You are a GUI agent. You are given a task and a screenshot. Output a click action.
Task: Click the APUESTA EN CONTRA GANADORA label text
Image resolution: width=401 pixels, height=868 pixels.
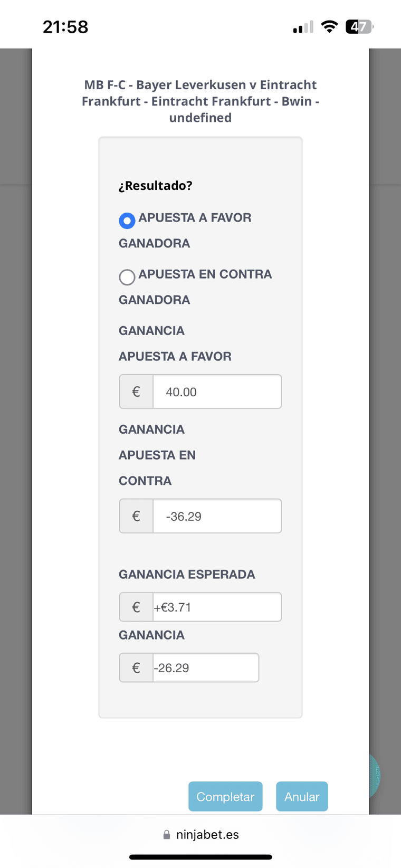click(x=195, y=287)
